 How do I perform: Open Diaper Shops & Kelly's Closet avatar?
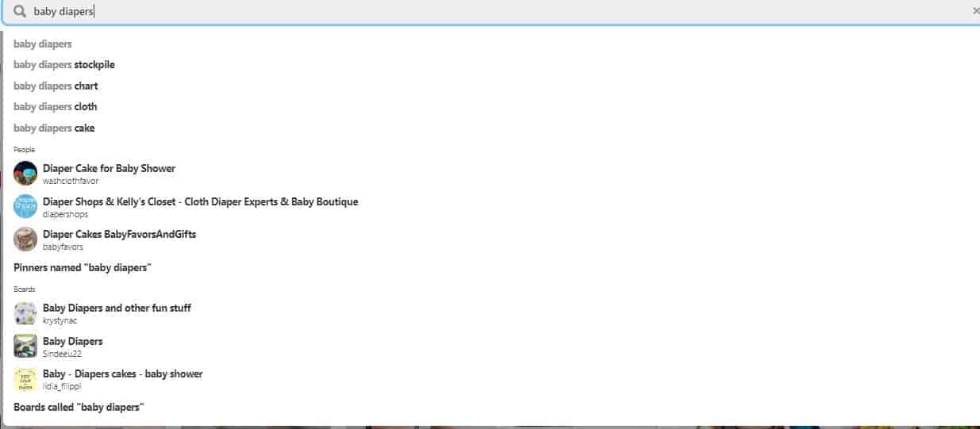[x=25, y=206]
